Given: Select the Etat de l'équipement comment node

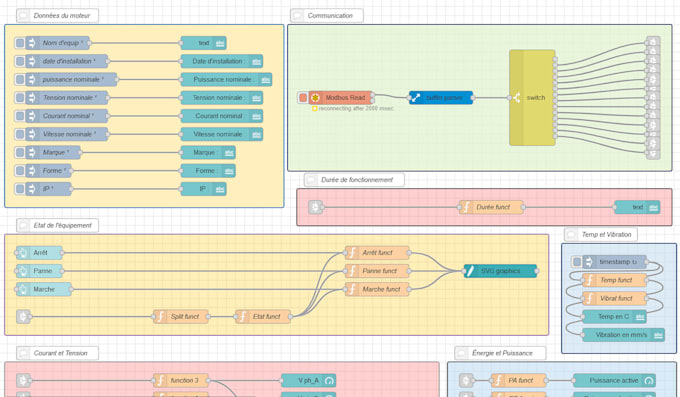Looking at the screenshot, I should [x=57, y=225].
